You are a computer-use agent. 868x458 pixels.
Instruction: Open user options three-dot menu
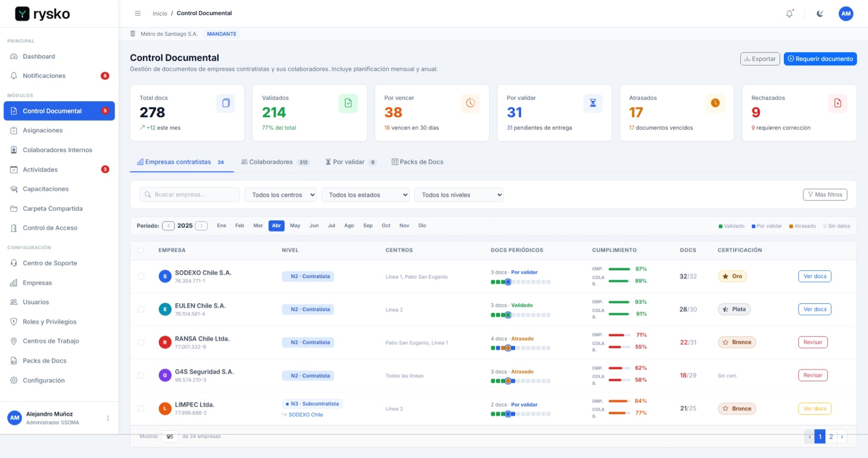[x=108, y=418]
